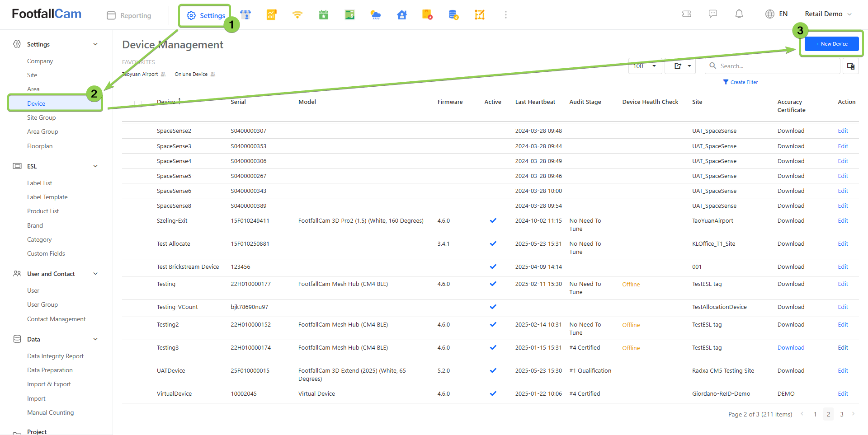Click the weather cloud icon
Image resolution: width=868 pixels, height=435 pixels.
375,15
